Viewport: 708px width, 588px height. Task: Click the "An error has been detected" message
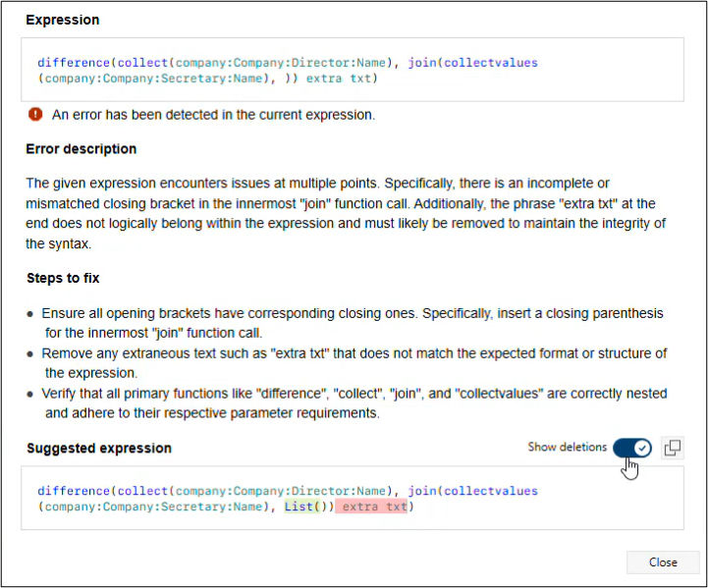point(213,115)
